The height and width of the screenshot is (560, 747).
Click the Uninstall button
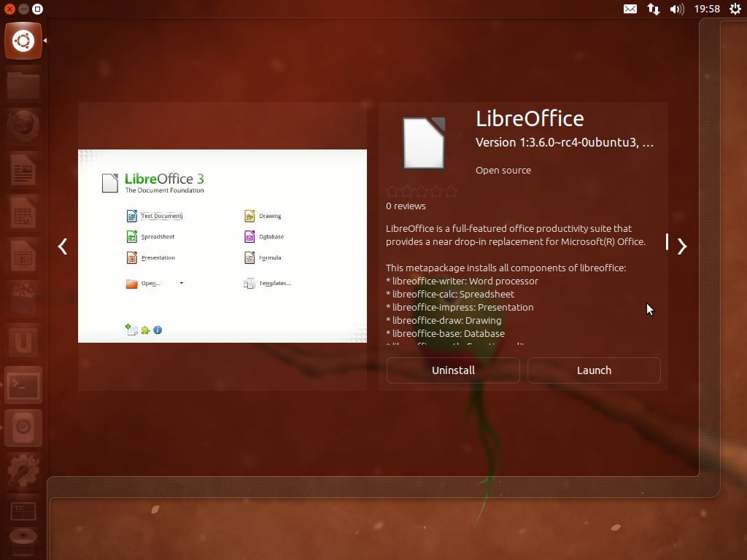(453, 370)
